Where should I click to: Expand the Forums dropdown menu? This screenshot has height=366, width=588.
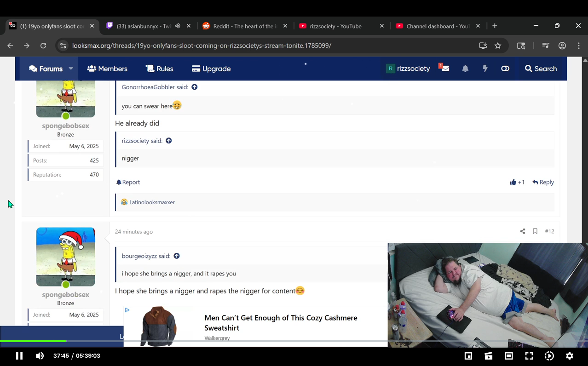pyautogui.click(x=70, y=69)
